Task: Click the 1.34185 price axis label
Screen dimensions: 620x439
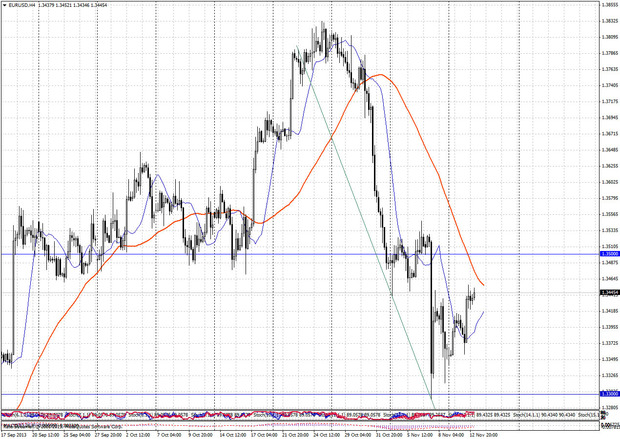Action: [610, 311]
